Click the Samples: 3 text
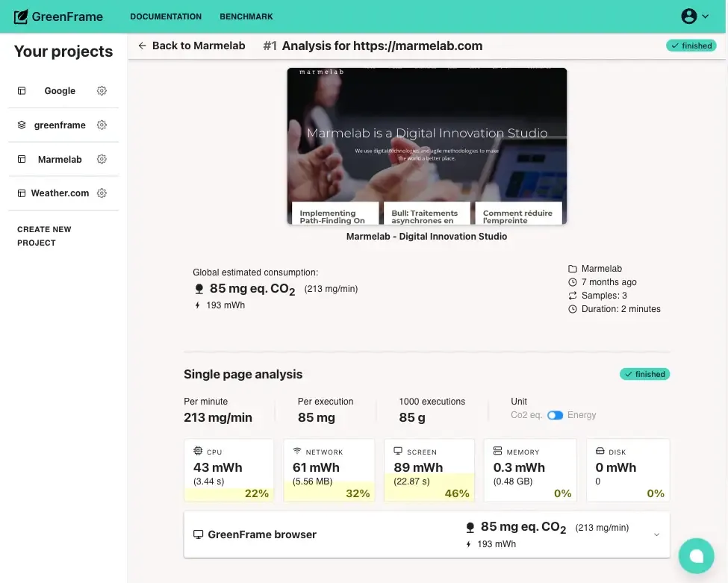 point(604,296)
